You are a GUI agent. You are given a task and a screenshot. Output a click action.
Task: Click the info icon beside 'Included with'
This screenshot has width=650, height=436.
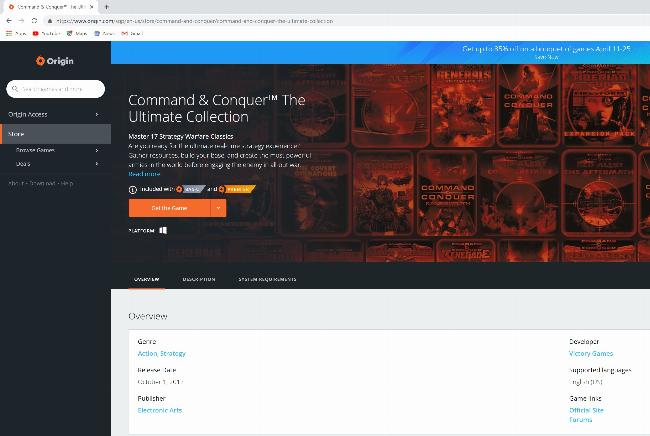(x=133, y=190)
